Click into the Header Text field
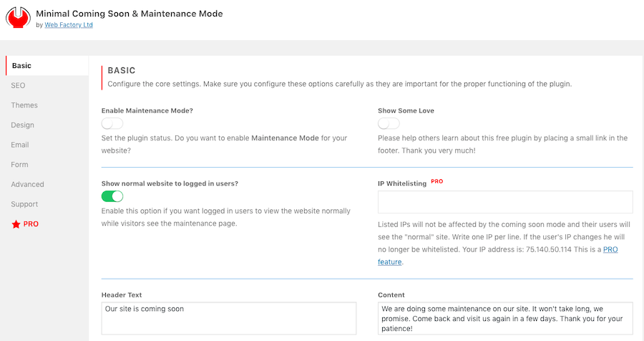 click(x=229, y=318)
